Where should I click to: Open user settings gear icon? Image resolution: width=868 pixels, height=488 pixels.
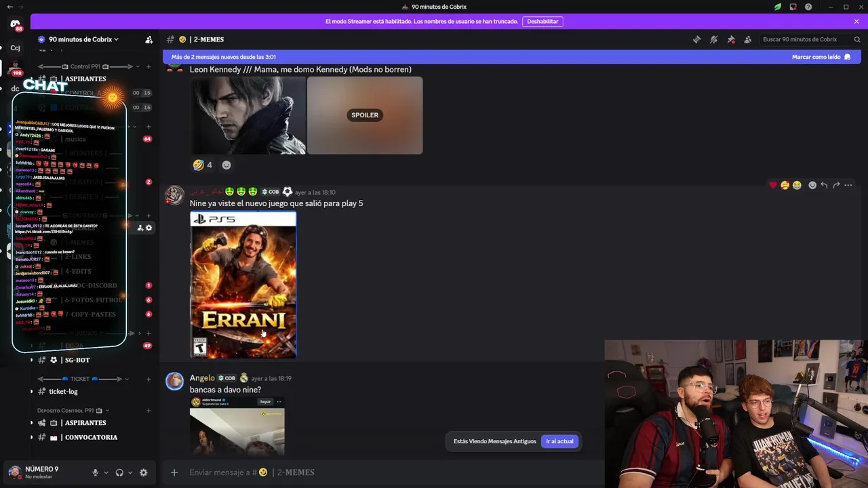click(143, 472)
